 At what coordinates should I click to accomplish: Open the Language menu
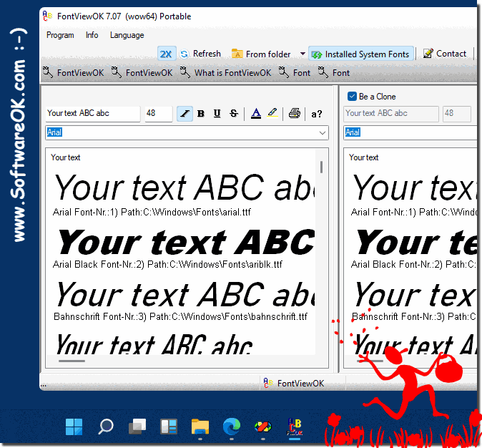tap(127, 35)
